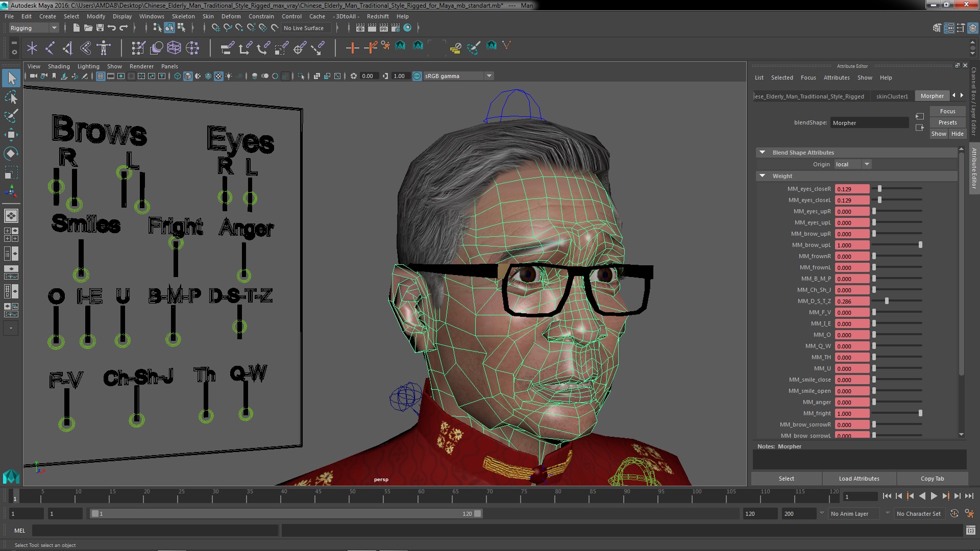Activate the Move tool in toolbox
The height and width of the screenshot is (551, 980).
11,135
